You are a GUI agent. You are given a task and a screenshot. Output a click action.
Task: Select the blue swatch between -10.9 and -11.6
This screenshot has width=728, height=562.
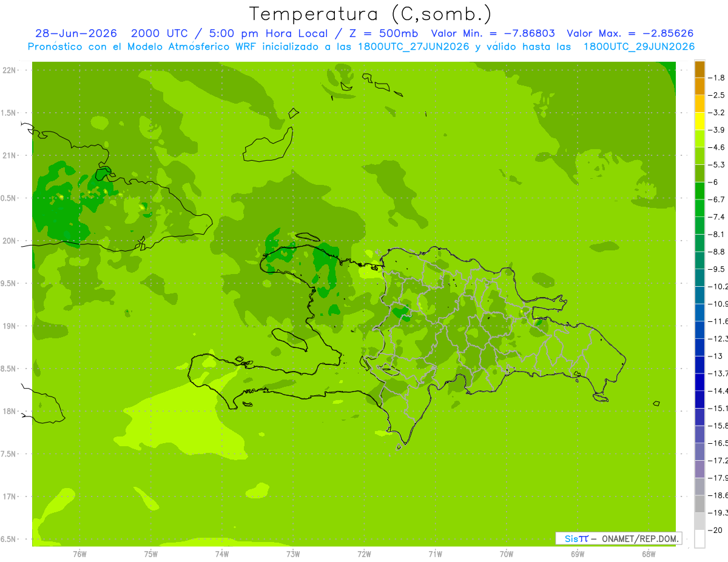click(699, 312)
